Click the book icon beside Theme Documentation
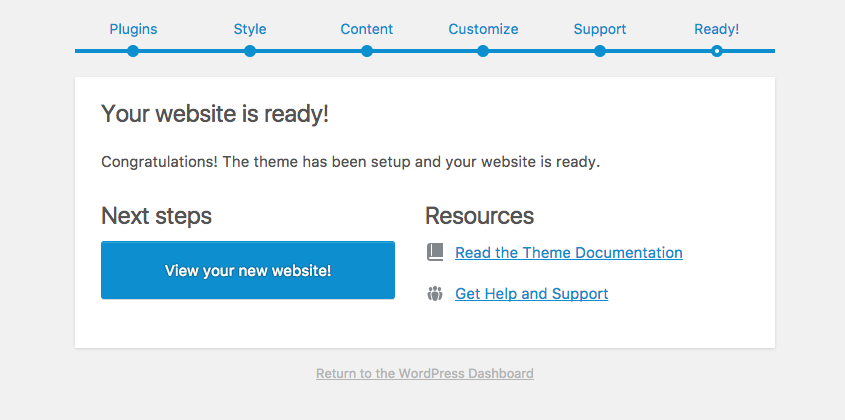 pos(434,253)
